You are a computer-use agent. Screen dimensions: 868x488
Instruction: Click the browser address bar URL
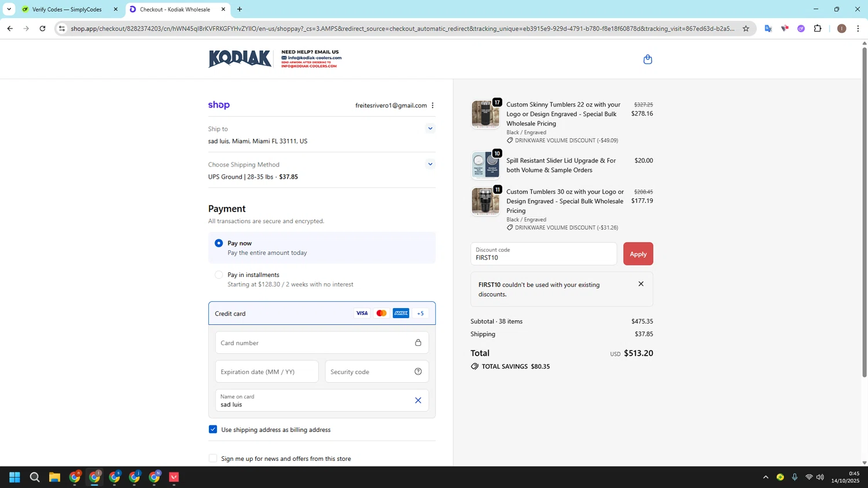(x=402, y=28)
